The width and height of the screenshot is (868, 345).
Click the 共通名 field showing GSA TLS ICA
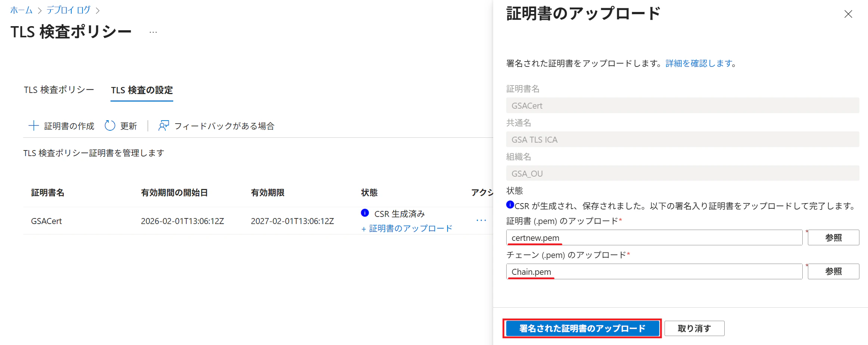[x=682, y=139]
